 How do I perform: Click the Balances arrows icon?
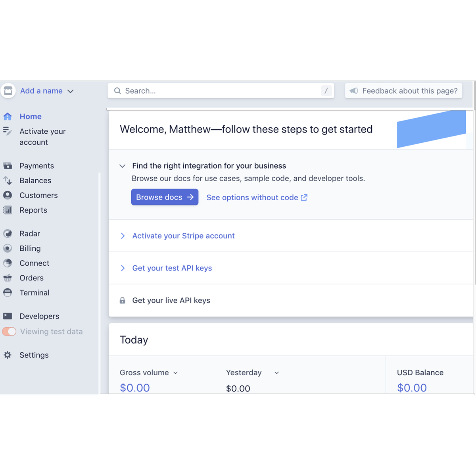[8, 180]
